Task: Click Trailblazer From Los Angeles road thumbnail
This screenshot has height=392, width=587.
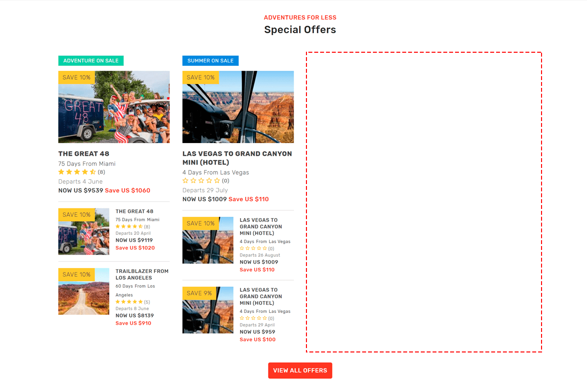Action: point(84,291)
